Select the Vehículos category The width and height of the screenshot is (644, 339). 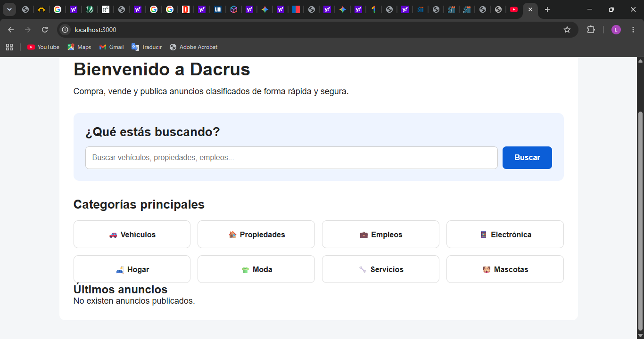pyautogui.click(x=132, y=234)
